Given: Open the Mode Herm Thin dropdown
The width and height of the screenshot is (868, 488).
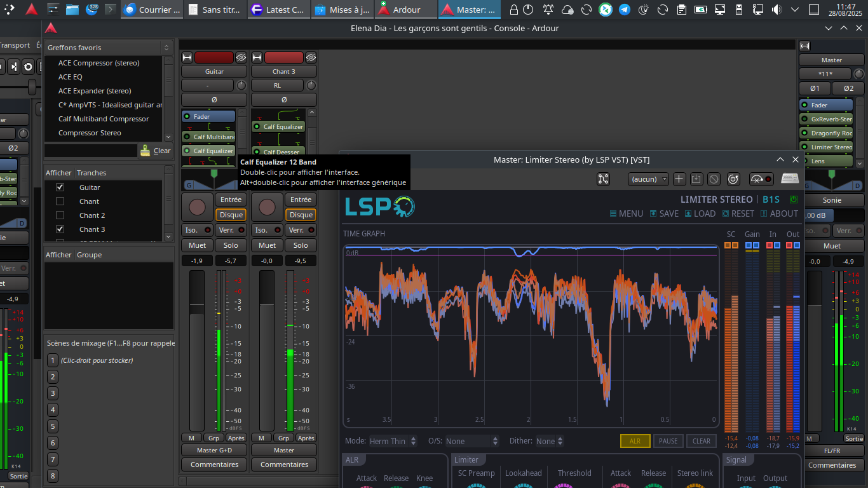Looking at the screenshot, I should tap(393, 441).
